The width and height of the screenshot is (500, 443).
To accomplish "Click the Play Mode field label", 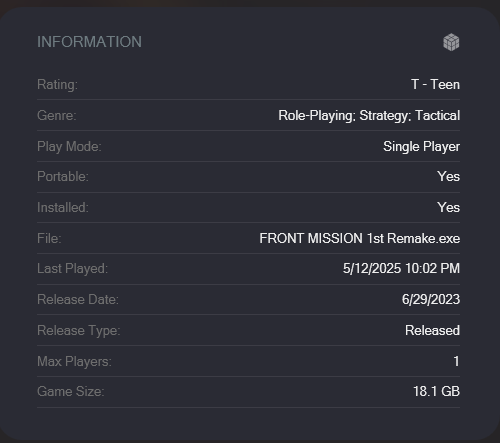I will pos(69,147).
